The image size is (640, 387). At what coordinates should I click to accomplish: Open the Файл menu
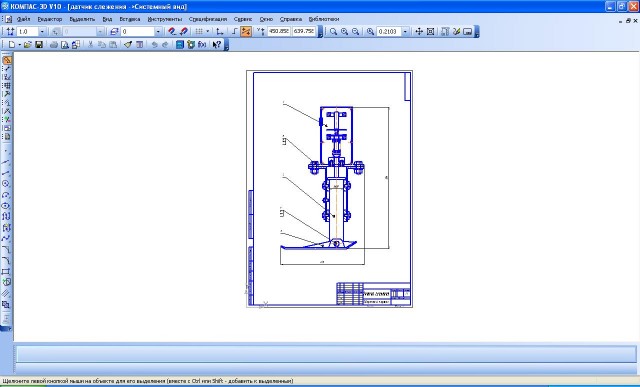[23, 19]
